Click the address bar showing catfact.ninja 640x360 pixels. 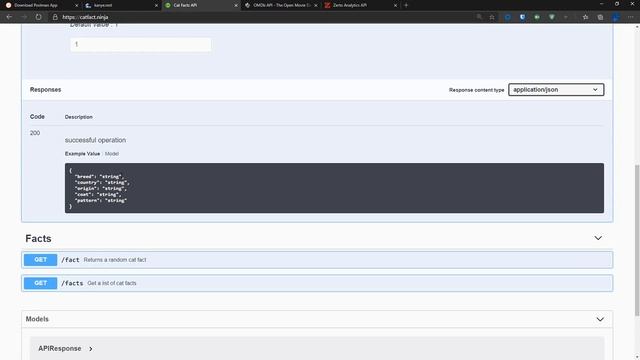(261, 17)
